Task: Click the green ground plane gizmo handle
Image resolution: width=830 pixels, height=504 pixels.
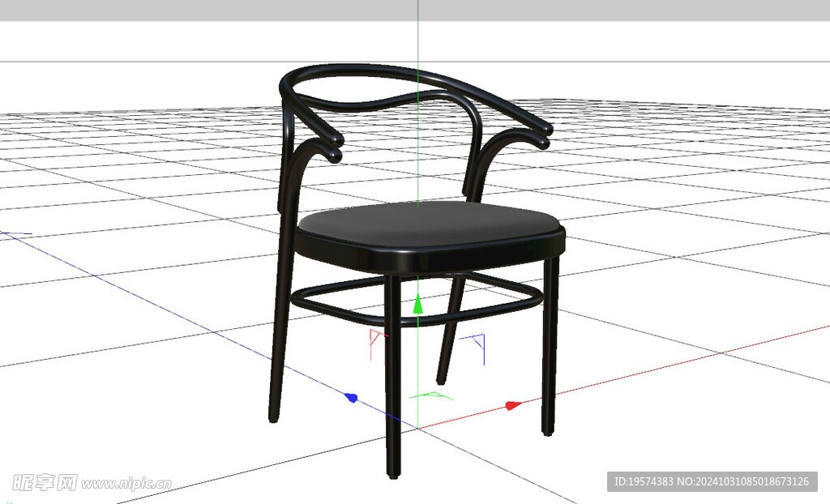Action: click(432, 395)
